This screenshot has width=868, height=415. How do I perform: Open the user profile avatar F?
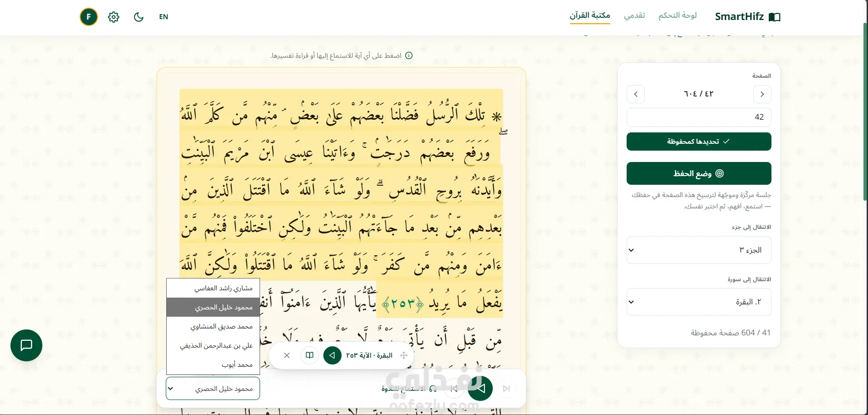pyautogui.click(x=89, y=17)
